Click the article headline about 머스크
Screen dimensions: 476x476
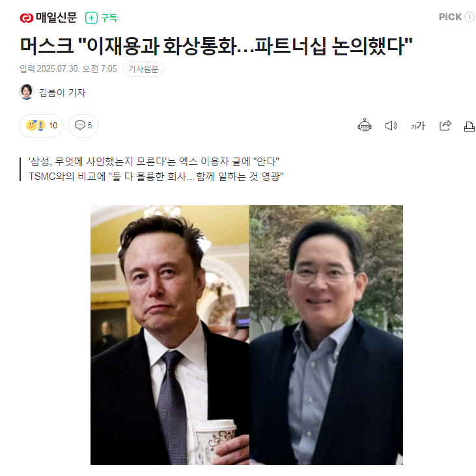pos(216,46)
